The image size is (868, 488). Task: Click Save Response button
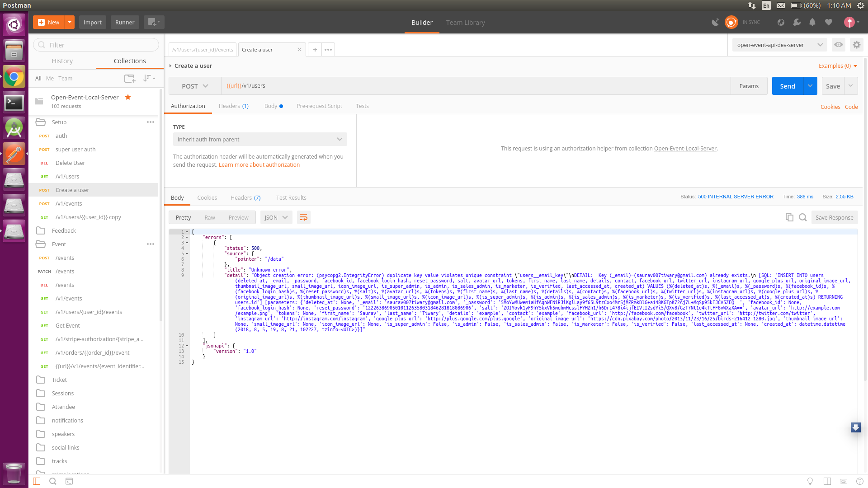835,217
